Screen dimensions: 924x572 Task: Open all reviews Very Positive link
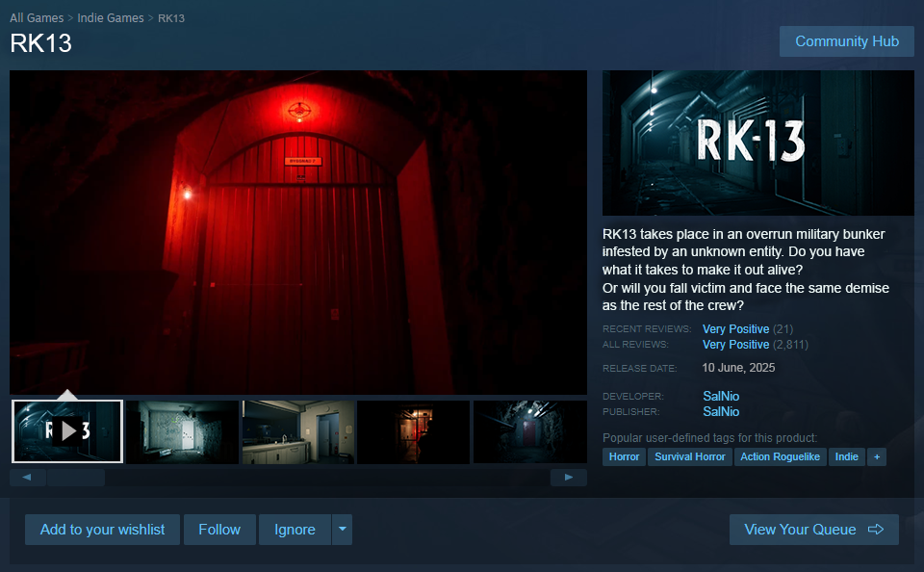tap(735, 345)
